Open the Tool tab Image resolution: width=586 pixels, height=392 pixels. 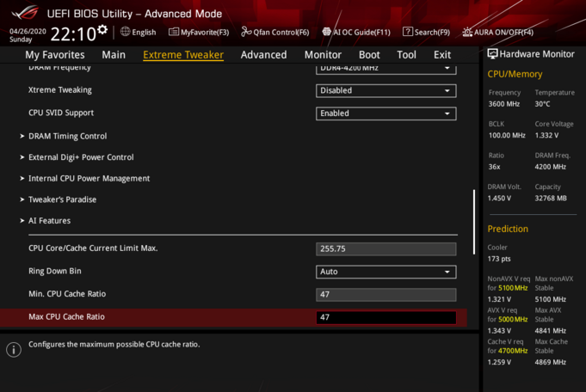point(406,55)
